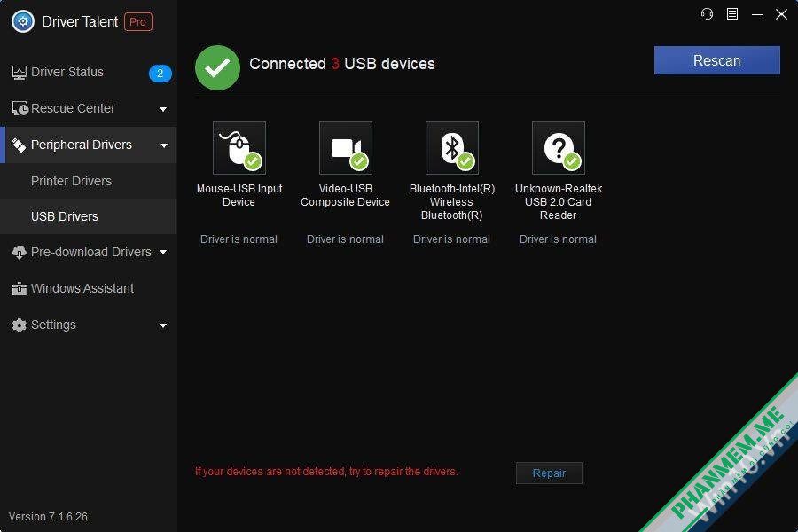This screenshot has height=532, width=798.
Task: Click the Pre-download Drivers cloud icon
Action: (x=19, y=253)
